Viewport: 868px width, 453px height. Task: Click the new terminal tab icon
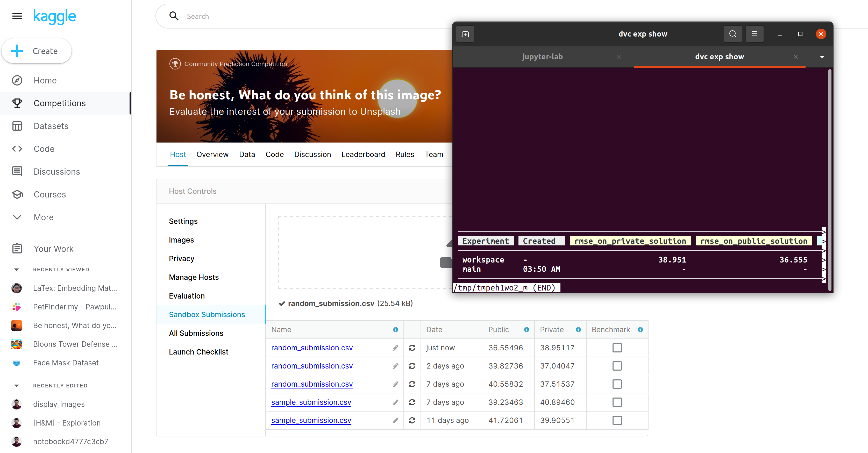(x=465, y=34)
